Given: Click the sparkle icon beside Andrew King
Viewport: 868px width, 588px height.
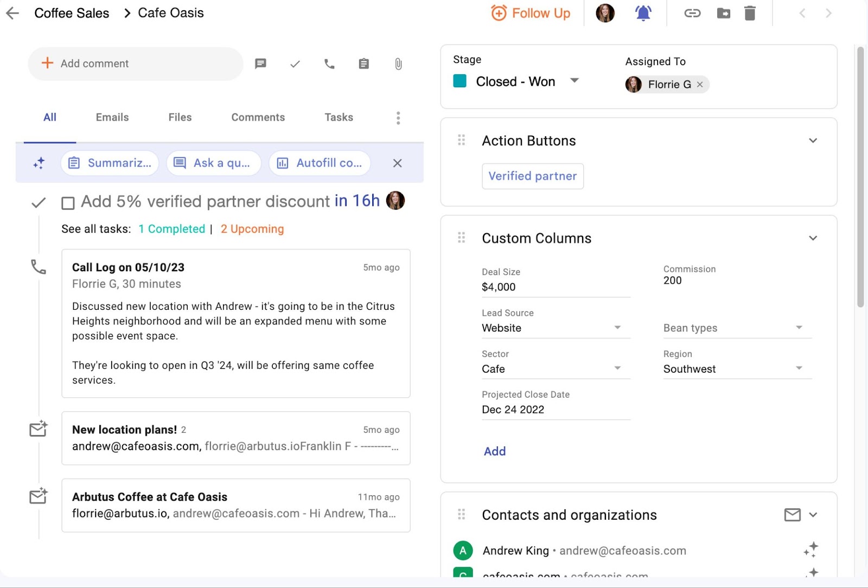Looking at the screenshot, I should point(810,550).
